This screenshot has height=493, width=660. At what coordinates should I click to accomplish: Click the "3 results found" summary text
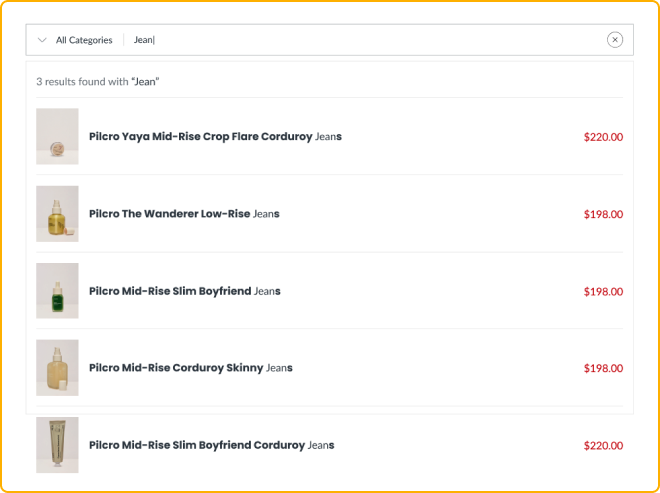[x=98, y=81]
